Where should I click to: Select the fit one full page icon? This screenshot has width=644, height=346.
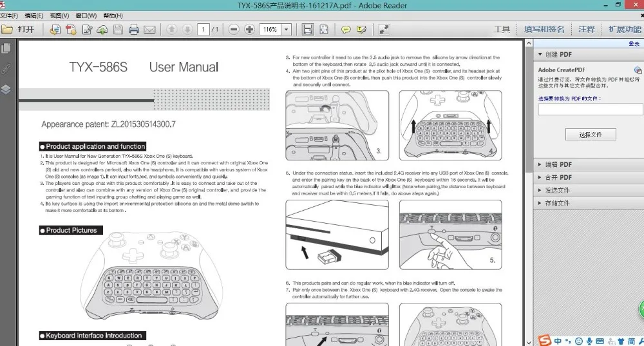324,30
